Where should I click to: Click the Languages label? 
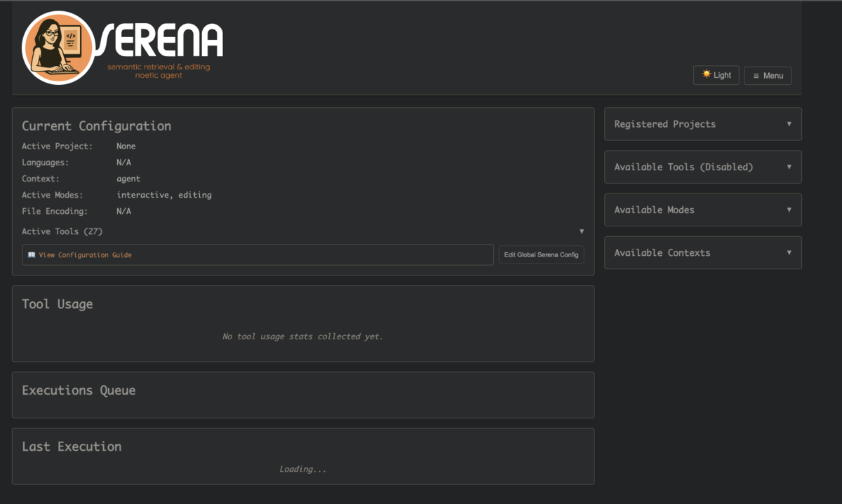(46, 163)
